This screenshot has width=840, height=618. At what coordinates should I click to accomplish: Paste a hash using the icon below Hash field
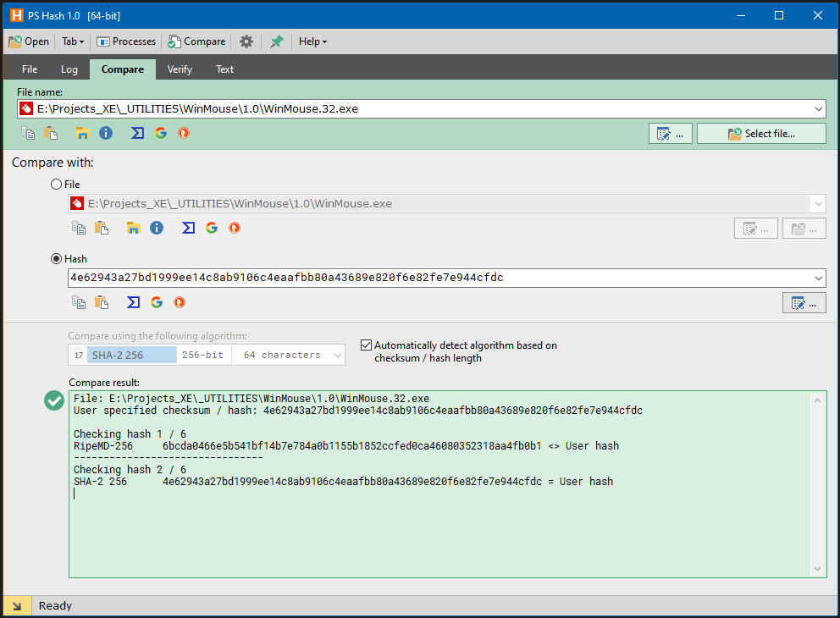coord(102,302)
